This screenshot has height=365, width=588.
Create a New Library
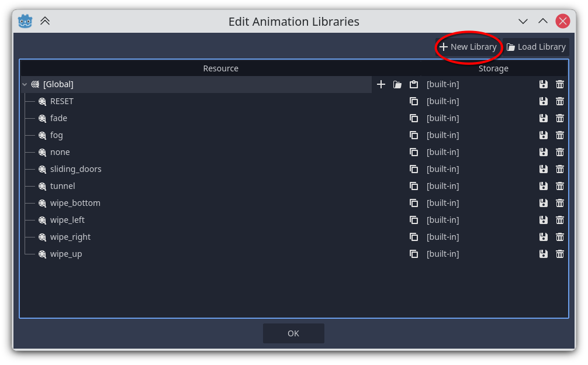468,47
